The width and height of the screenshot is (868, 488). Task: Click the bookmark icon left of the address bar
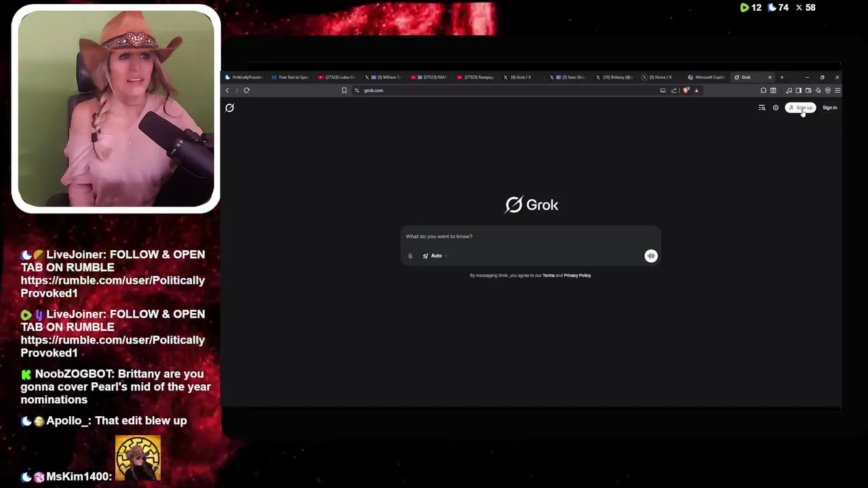[x=344, y=90]
